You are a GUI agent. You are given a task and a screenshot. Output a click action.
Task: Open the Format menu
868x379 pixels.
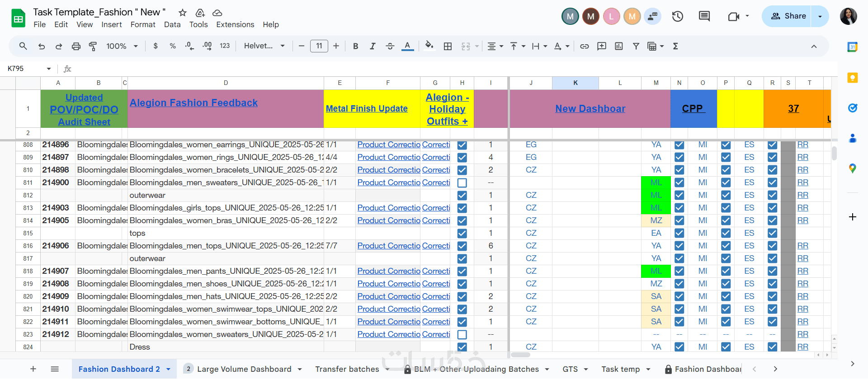pyautogui.click(x=143, y=24)
